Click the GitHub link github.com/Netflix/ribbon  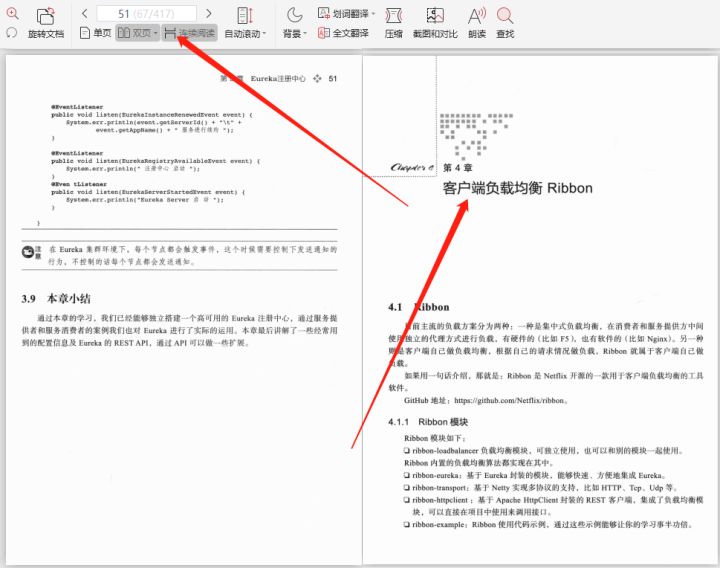click(x=509, y=400)
